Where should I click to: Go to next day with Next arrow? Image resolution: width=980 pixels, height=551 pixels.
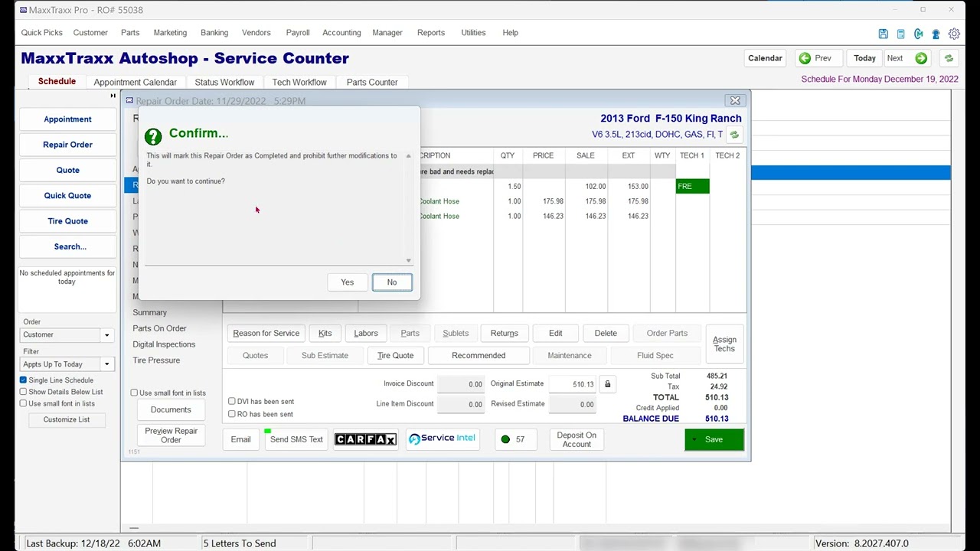coord(907,58)
